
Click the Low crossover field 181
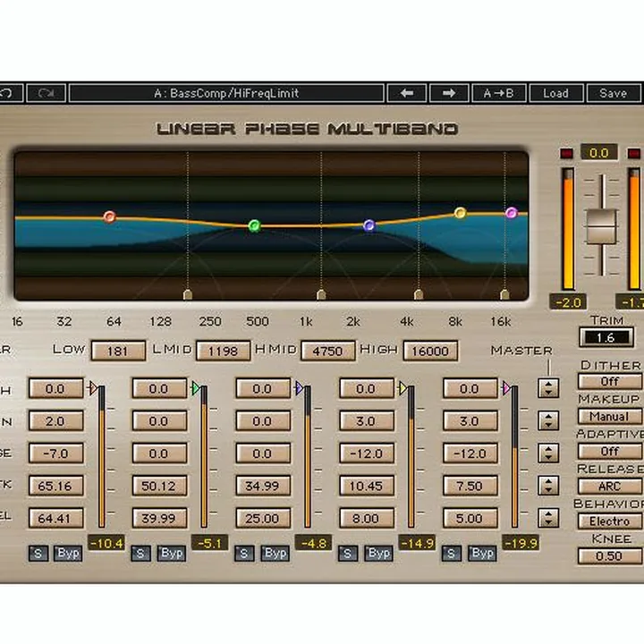click(118, 351)
